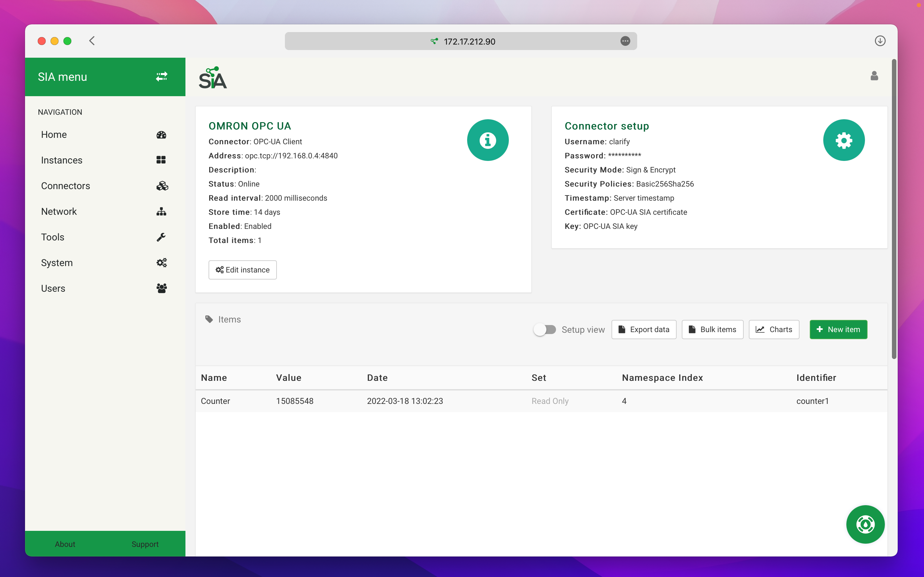Image resolution: width=924 pixels, height=577 pixels.
Task: Click the teal info circle icon
Action: pyautogui.click(x=488, y=140)
